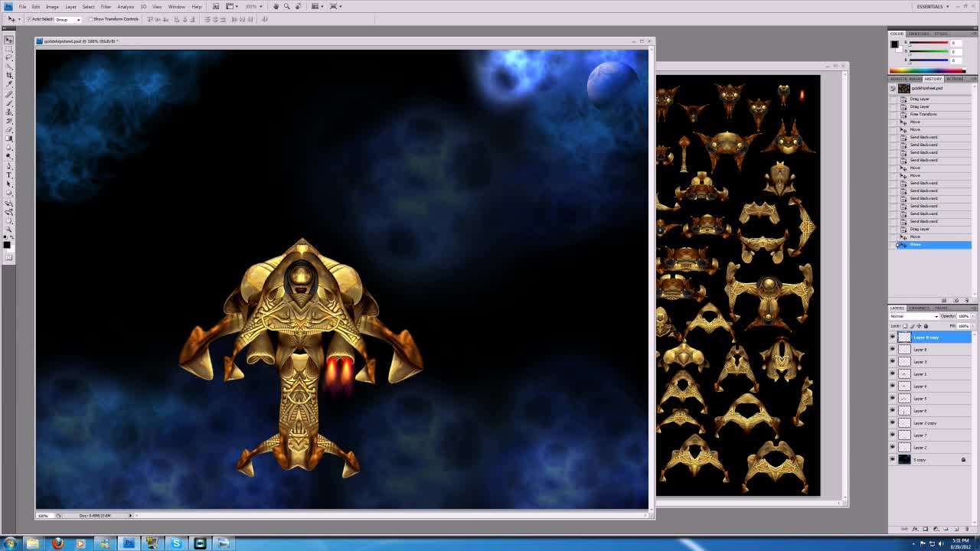Open the Layer menu
This screenshot has width=980, height=551.
70,6
